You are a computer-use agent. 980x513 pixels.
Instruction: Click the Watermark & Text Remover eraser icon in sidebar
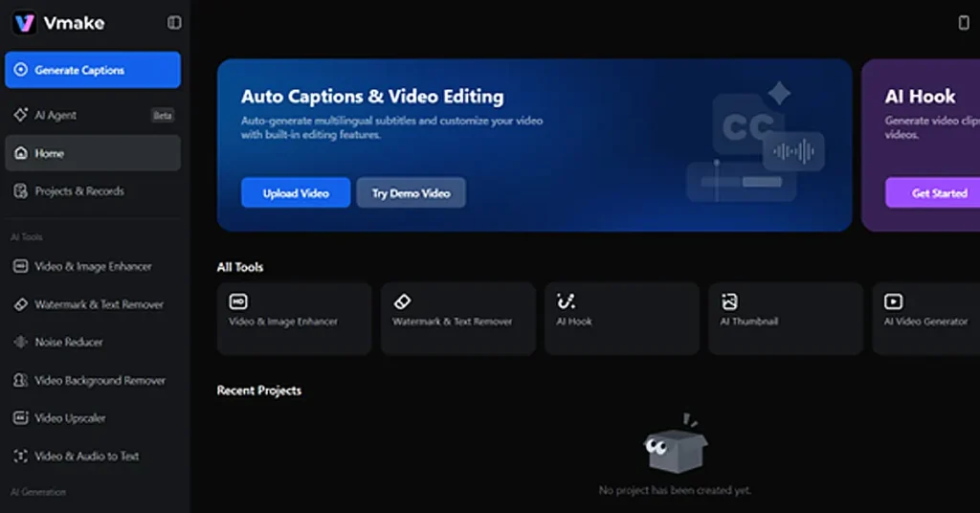tap(21, 304)
